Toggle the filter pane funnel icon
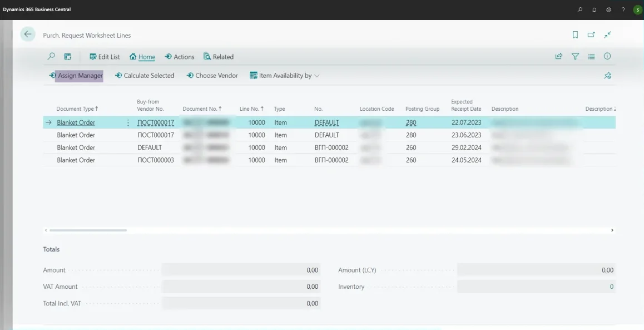Screen dimensions: 644x330 click(x=575, y=57)
